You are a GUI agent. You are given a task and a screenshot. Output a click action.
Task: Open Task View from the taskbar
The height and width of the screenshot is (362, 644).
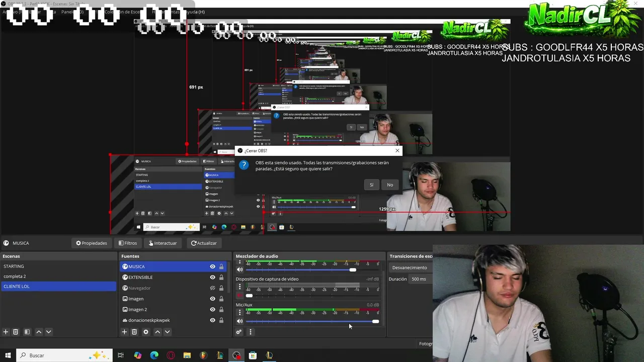tap(121, 355)
